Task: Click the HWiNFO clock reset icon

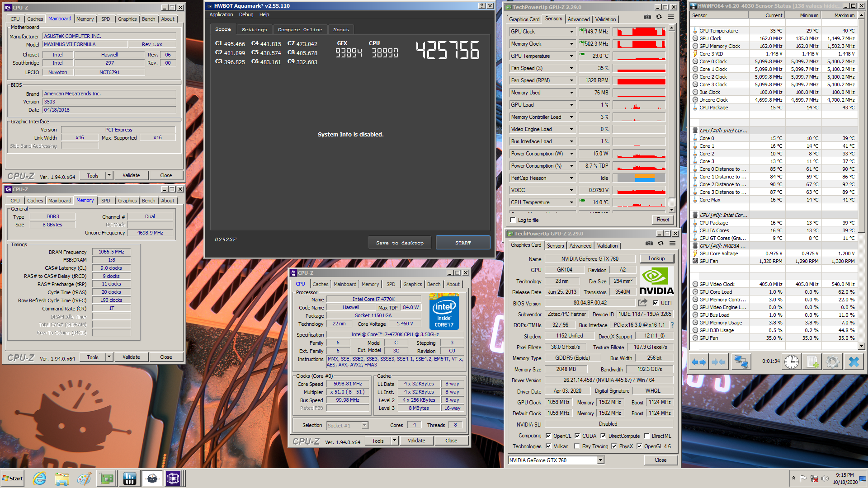Action: tap(792, 362)
